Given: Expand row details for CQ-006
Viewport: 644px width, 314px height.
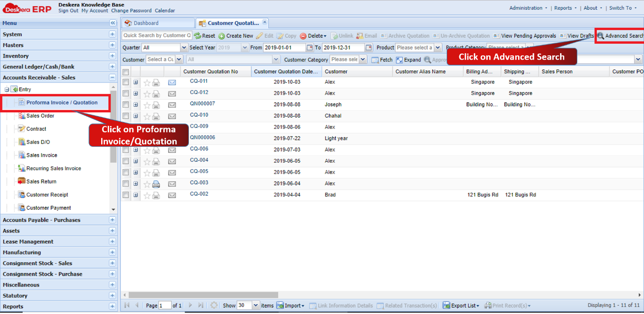Looking at the screenshot, I should [136, 150].
